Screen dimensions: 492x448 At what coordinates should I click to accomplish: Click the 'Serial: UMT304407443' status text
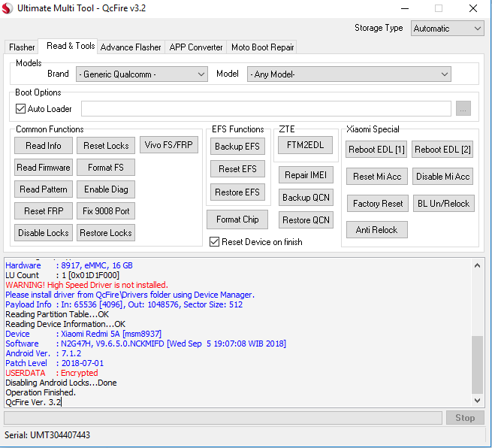pyautogui.click(x=47, y=435)
